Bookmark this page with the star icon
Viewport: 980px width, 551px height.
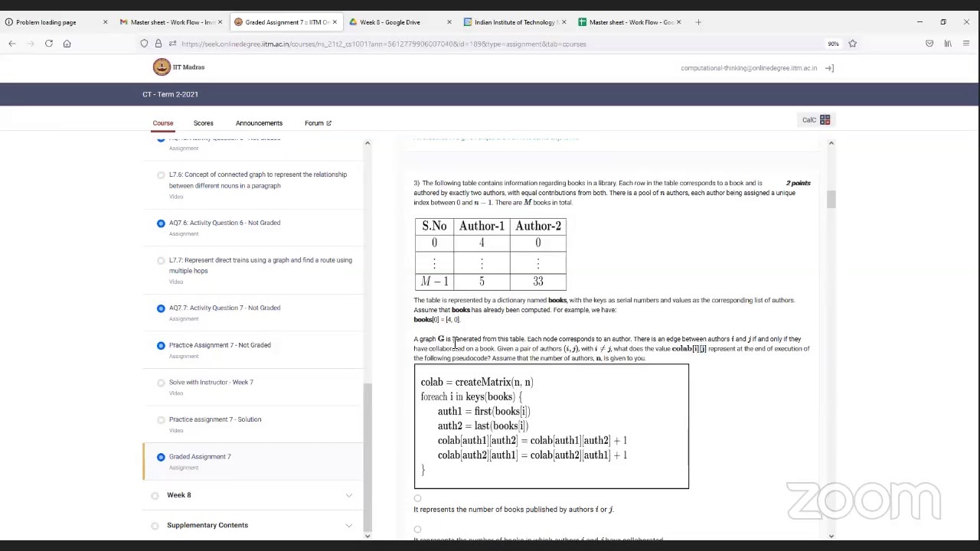[x=852, y=44]
